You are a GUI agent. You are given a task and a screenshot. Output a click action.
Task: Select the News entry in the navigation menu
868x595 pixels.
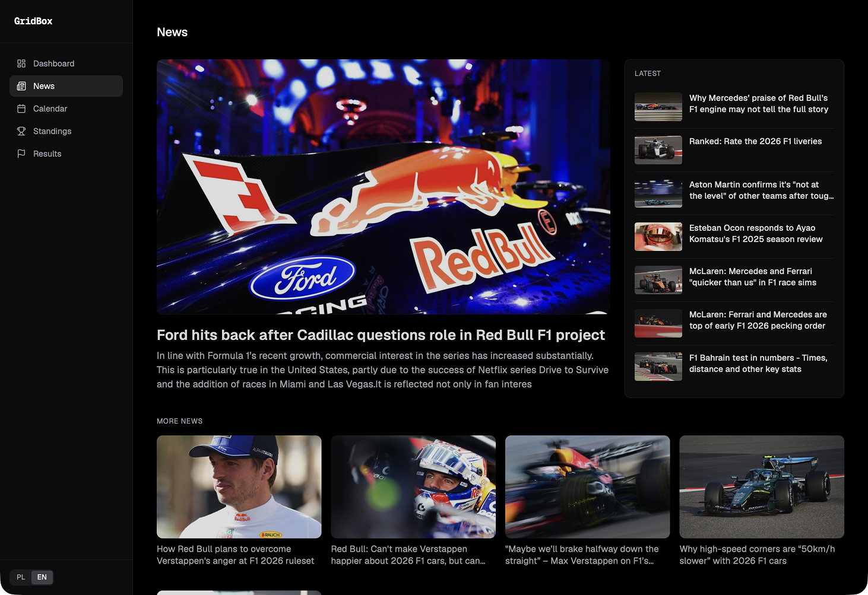pos(66,86)
